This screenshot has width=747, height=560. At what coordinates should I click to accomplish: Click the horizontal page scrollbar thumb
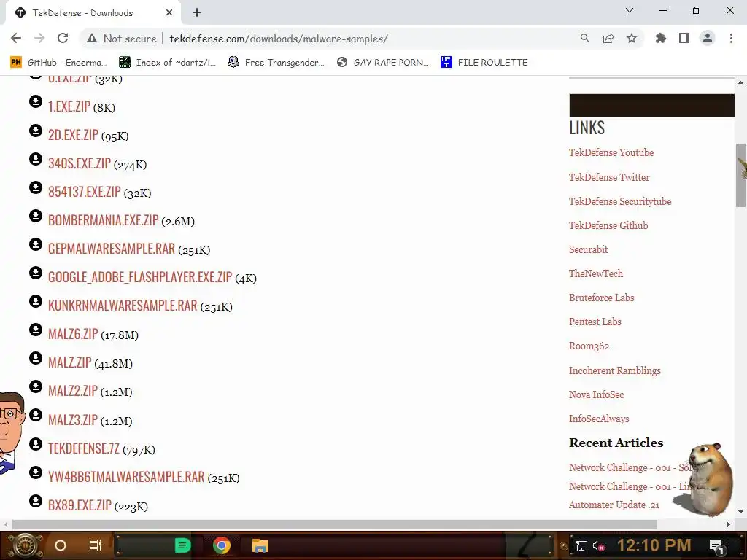click(334, 524)
